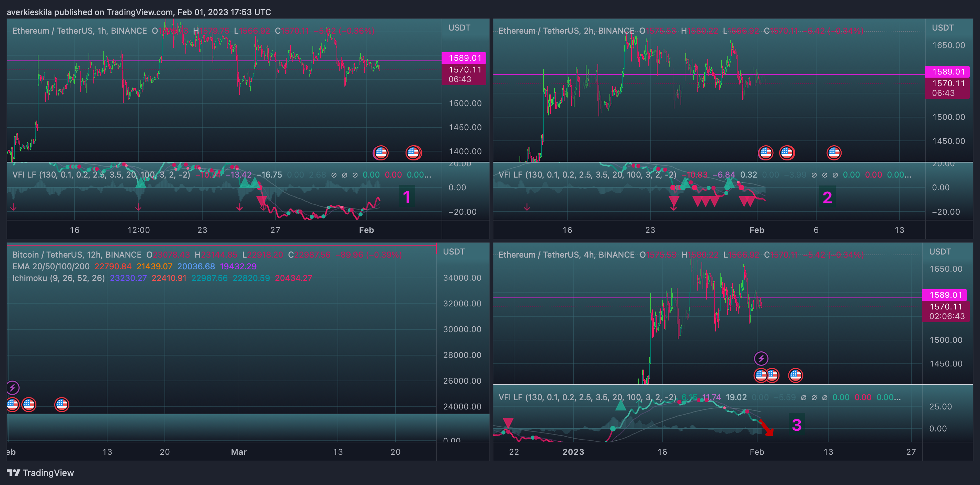Click the 12:00 time axis label in the 1h chart

point(138,230)
